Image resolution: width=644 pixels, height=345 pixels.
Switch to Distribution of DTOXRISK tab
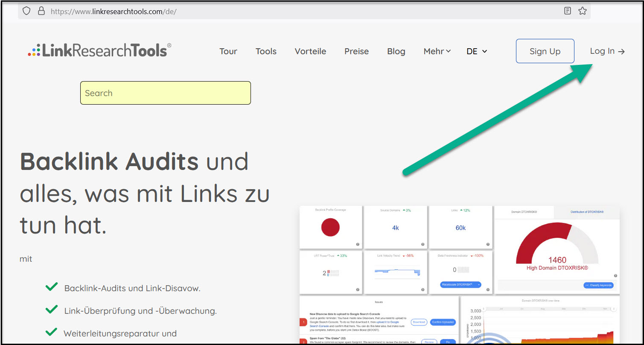tap(587, 212)
